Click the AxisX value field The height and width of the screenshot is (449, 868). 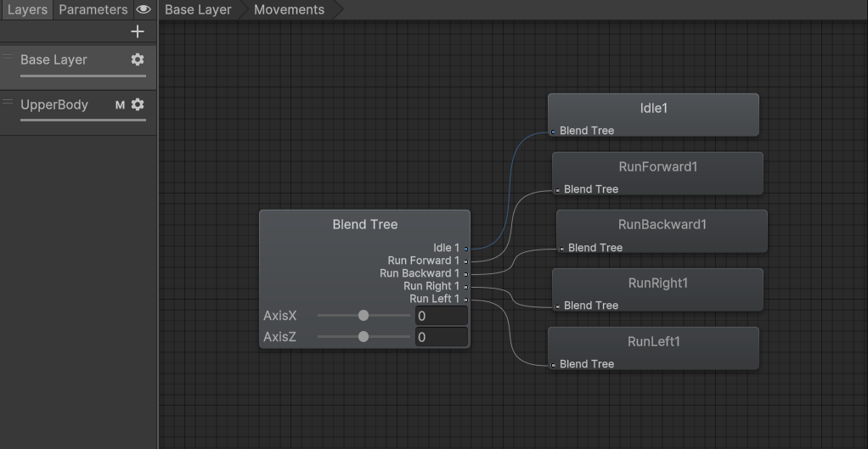click(x=442, y=316)
